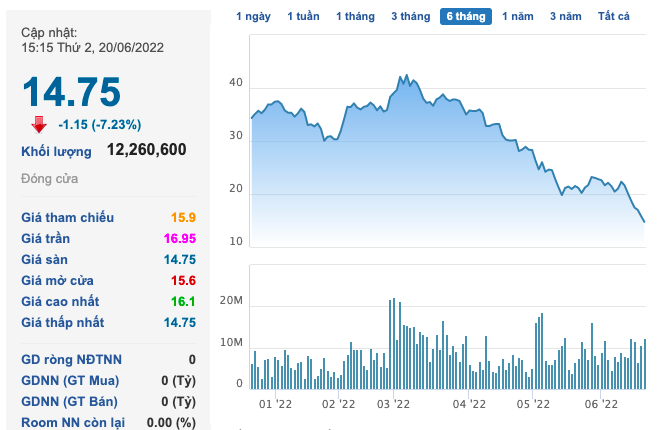Click the price peak near 03 '22

404,76
